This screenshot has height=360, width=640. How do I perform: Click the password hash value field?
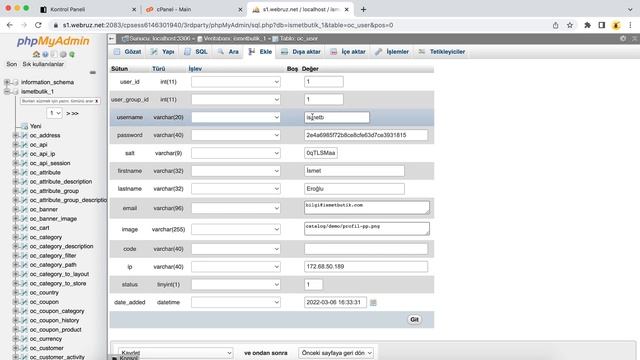pos(366,135)
